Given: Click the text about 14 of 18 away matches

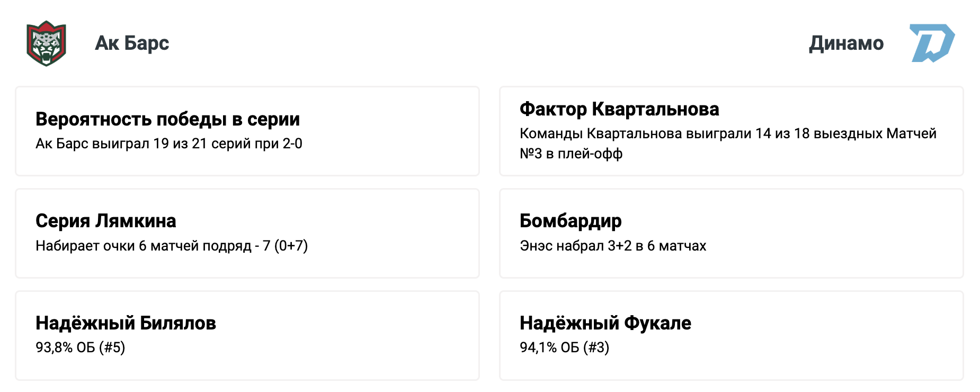Looking at the screenshot, I should pos(728,133).
